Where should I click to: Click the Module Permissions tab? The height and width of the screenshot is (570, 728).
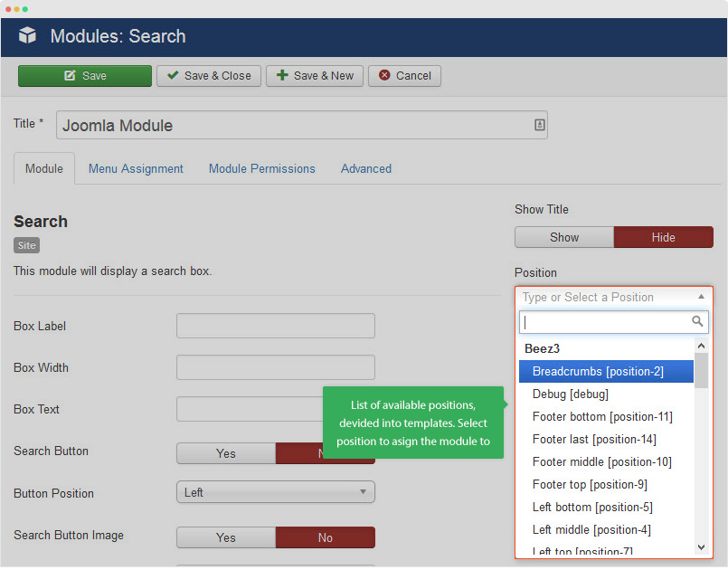coord(261,168)
